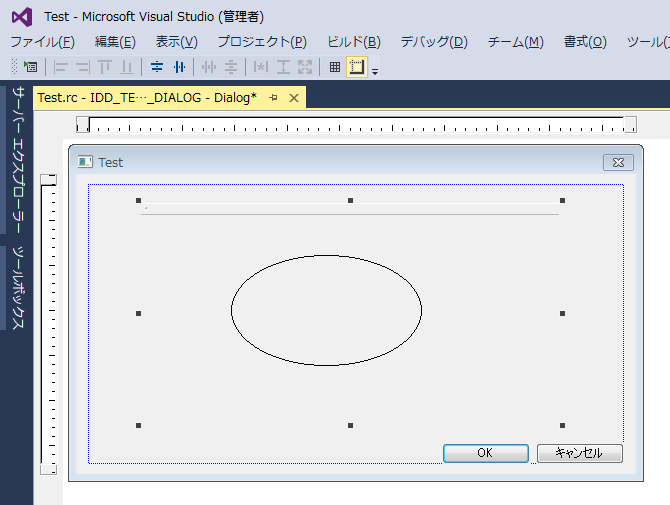Viewport: 670px width, 505px height.
Task: Click the Make Same Width icon
Action: pyautogui.click(x=261, y=67)
